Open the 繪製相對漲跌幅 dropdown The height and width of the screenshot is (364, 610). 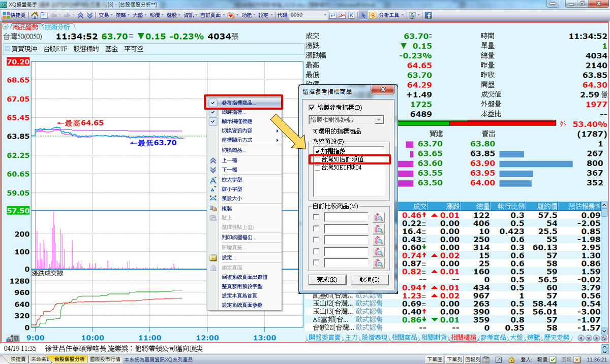click(379, 120)
